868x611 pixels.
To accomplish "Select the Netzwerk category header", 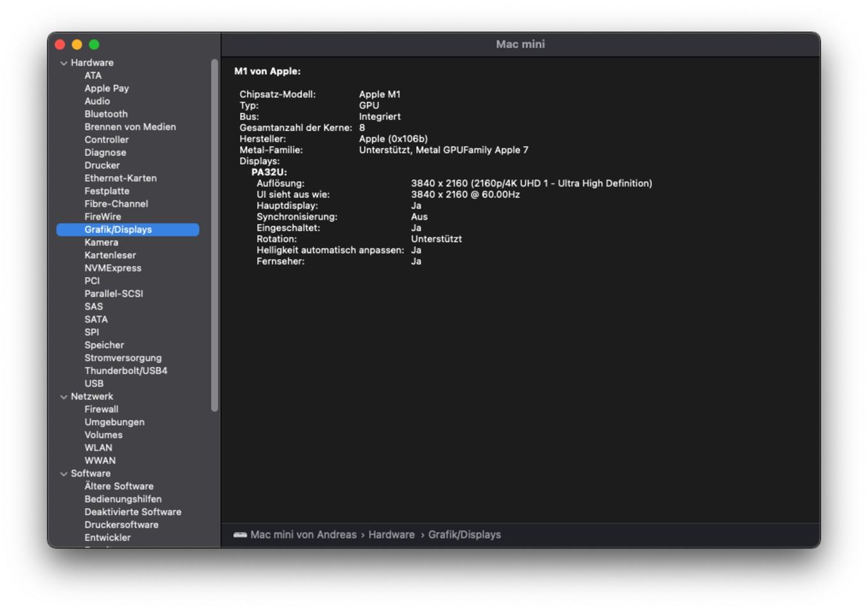I will (92, 396).
